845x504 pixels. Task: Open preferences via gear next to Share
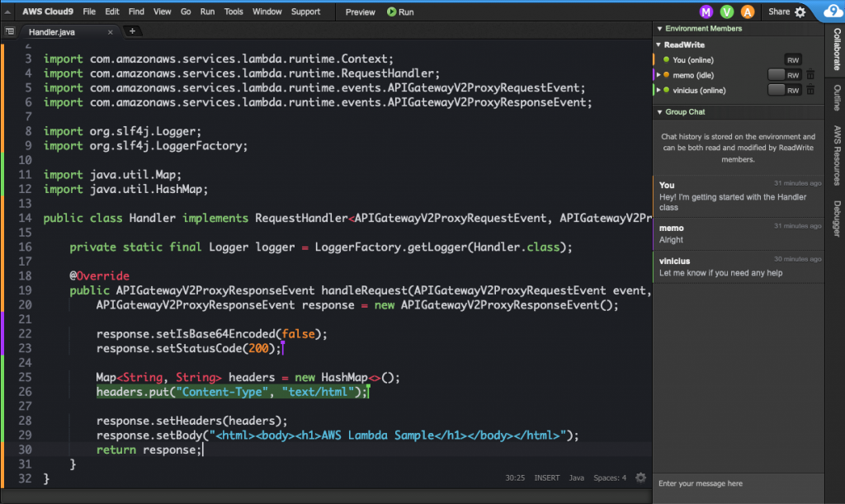(800, 12)
